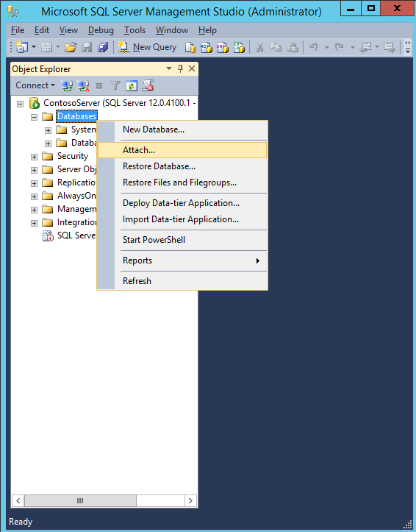
Task: Click the Save disk icon
Action: (x=87, y=47)
